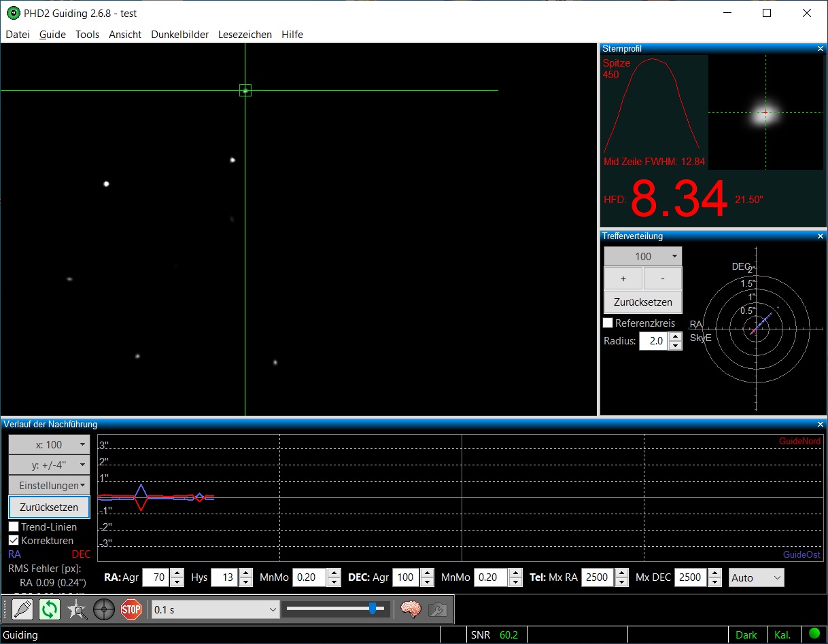Click the RA Agr value field

(x=156, y=577)
